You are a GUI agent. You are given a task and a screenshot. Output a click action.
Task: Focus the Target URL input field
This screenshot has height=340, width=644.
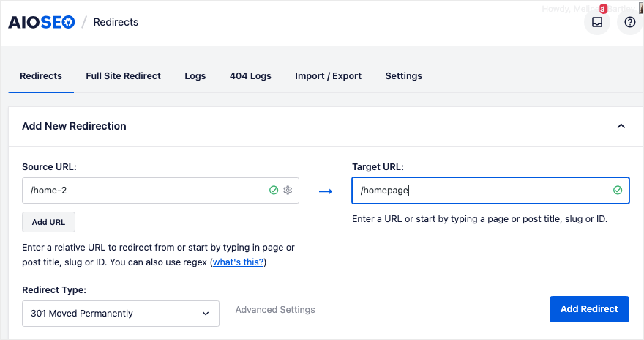483,191
